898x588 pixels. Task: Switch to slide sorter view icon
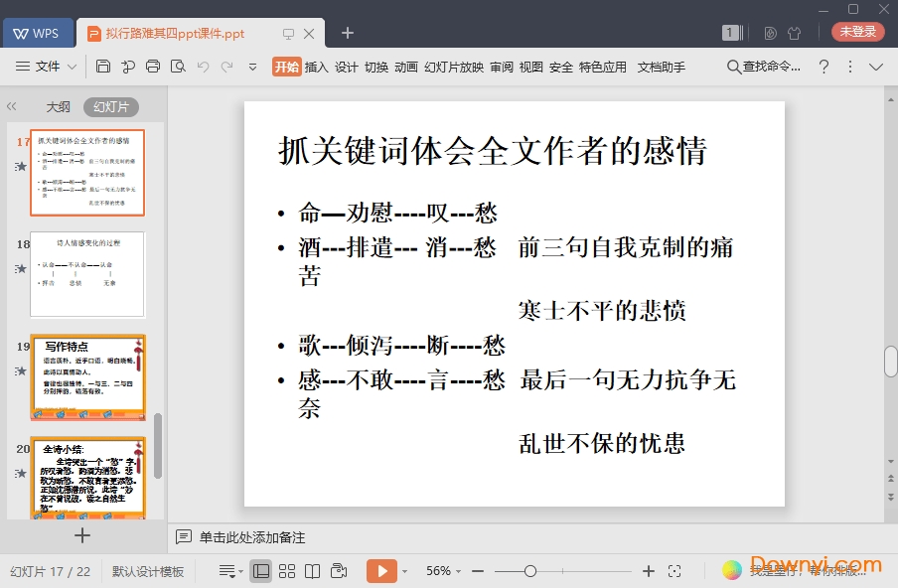point(287,570)
